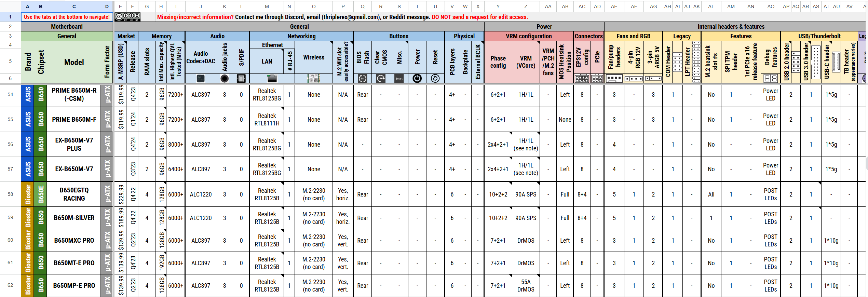Select row 54 by its row number
This screenshot has width=868, height=297.
(10, 95)
